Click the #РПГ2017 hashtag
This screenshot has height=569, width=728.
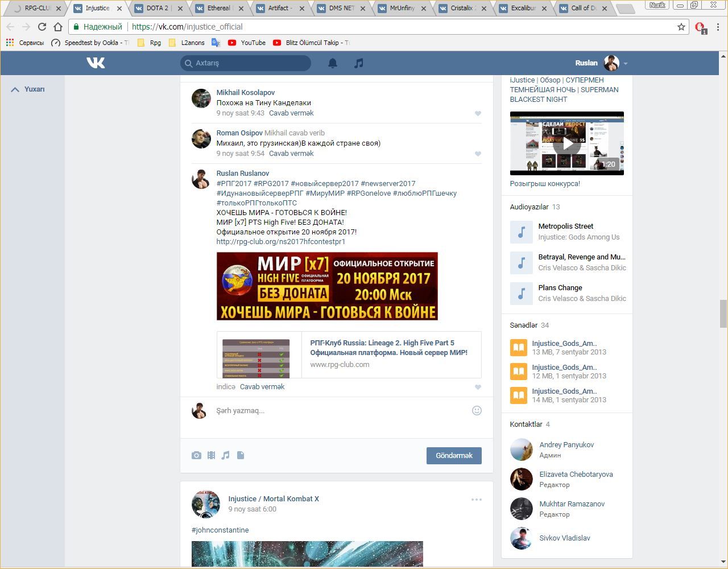tap(234, 184)
